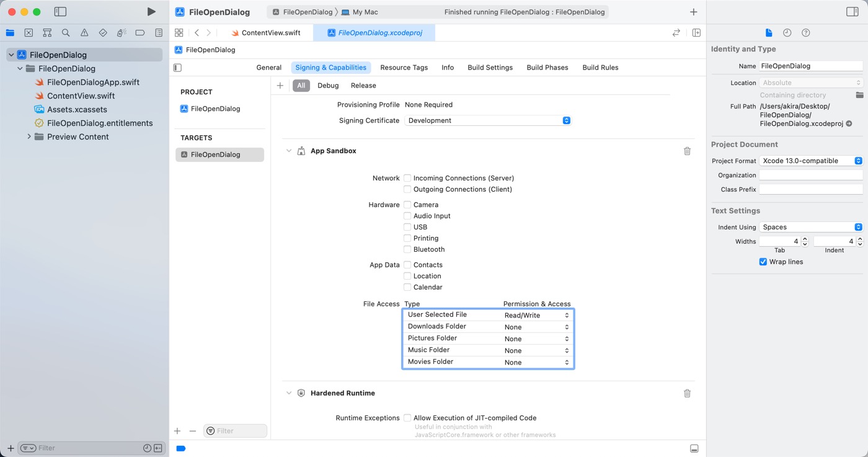This screenshot has height=457, width=868.
Task: Delete the Hardened Runtime capability
Action: coord(687,393)
